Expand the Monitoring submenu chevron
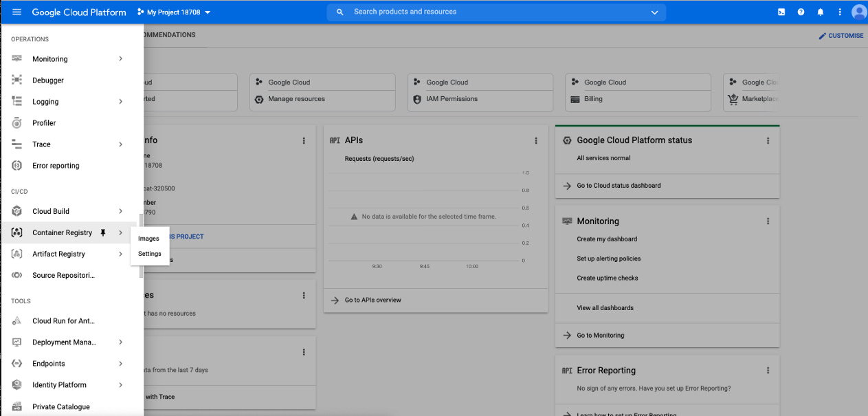This screenshot has height=416, width=868. [120, 59]
